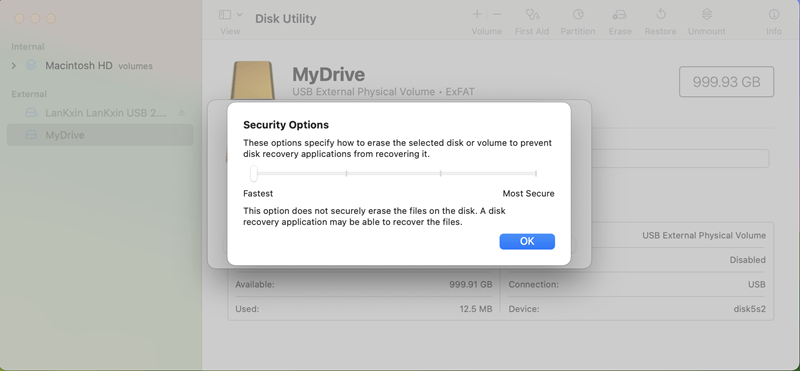Click the Available 999.91 GB value
The height and width of the screenshot is (371, 800).
coord(471,284)
